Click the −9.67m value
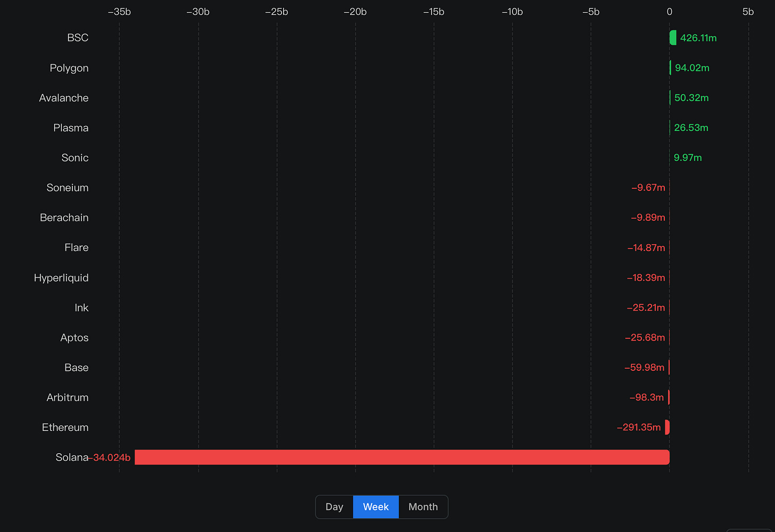Screen dimensions: 775x532 [x=648, y=188]
